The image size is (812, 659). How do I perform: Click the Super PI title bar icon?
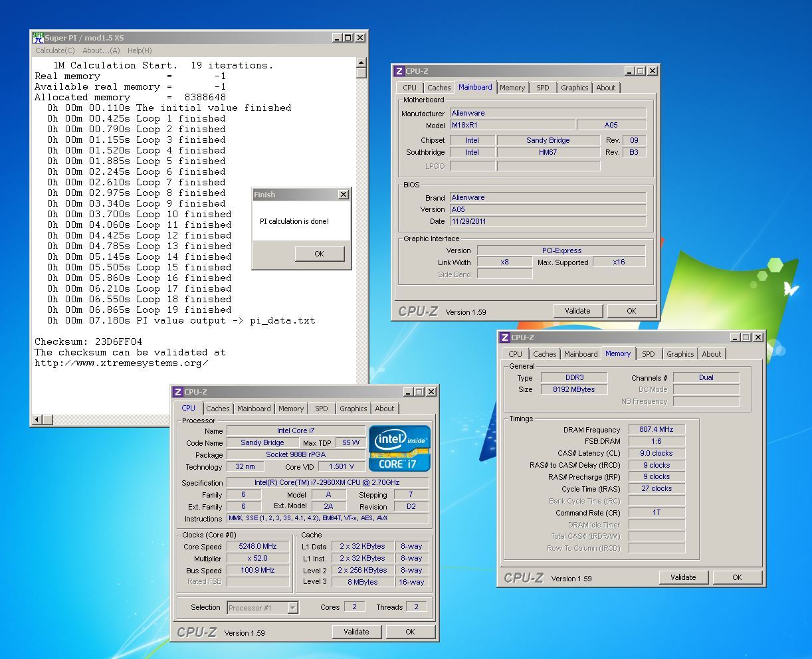click(39, 38)
